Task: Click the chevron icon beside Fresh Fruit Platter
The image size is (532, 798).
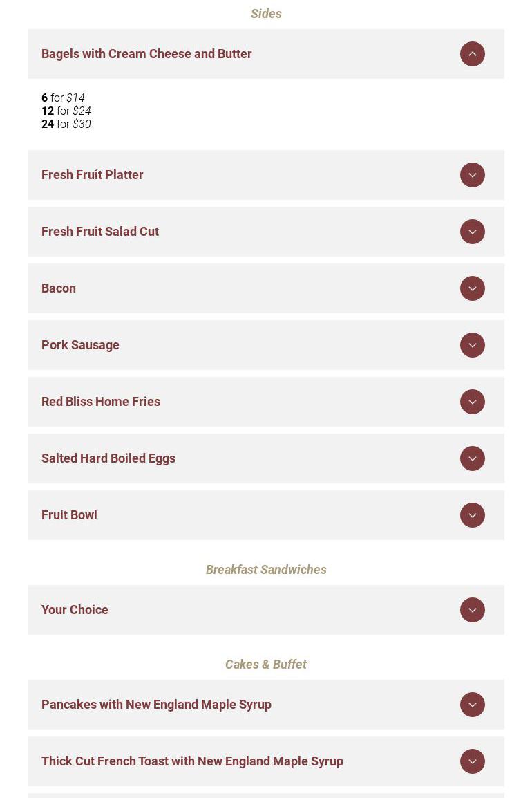Action: 473,175
